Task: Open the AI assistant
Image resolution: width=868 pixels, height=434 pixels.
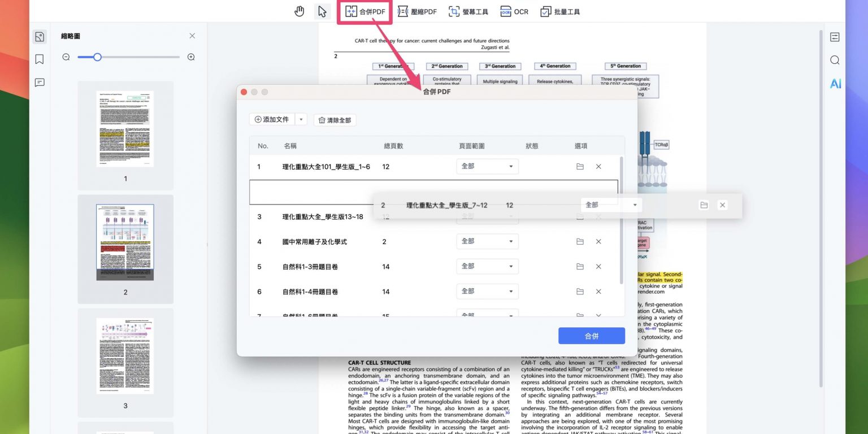Action: click(x=835, y=84)
